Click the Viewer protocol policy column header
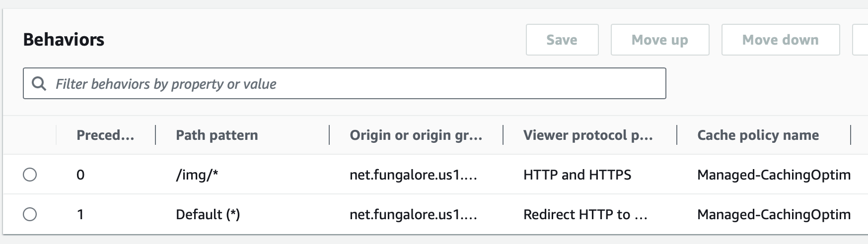The height and width of the screenshot is (244, 868). [x=588, y=135]
